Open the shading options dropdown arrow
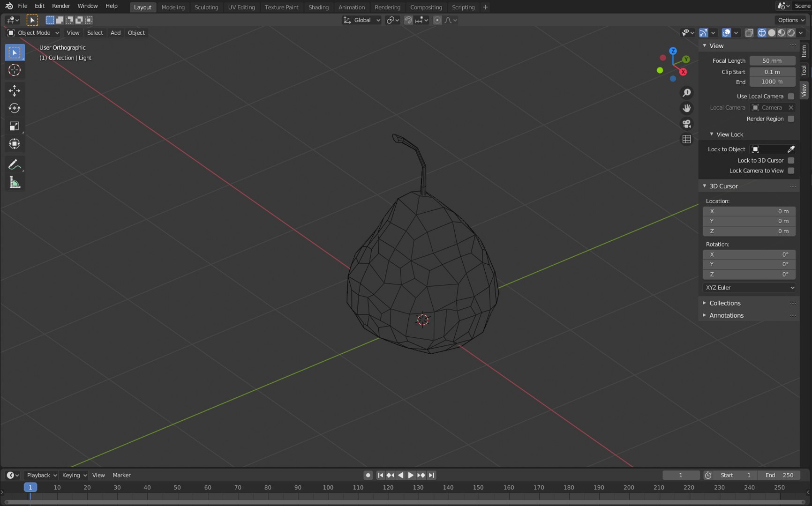812x506 pixels. click(x=801, y=33)
